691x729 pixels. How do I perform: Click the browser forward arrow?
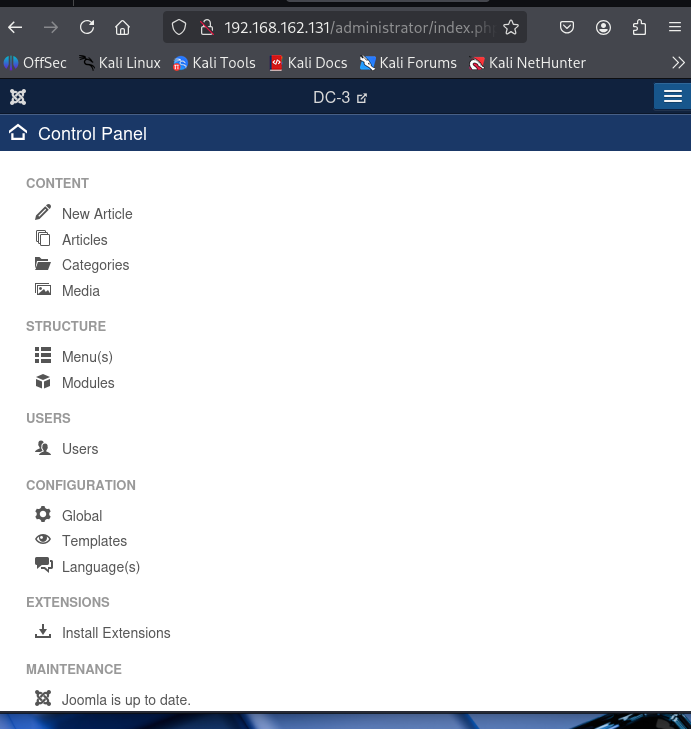(x=51, y=27)
